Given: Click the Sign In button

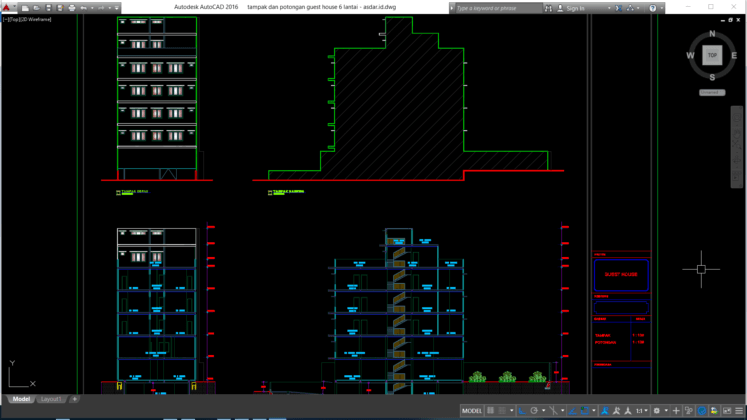Looking at the screenshot, I should point(576,8).
